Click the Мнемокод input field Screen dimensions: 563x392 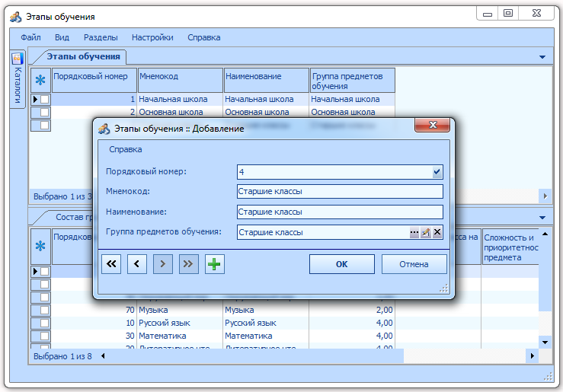click(x=340, y=191)
